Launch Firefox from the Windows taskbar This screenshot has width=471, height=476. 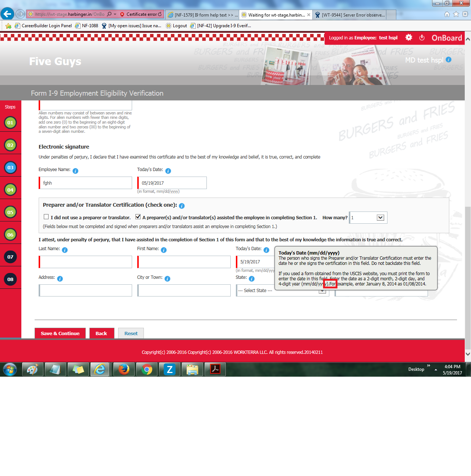pyautogui.click(x=124, y=369)
